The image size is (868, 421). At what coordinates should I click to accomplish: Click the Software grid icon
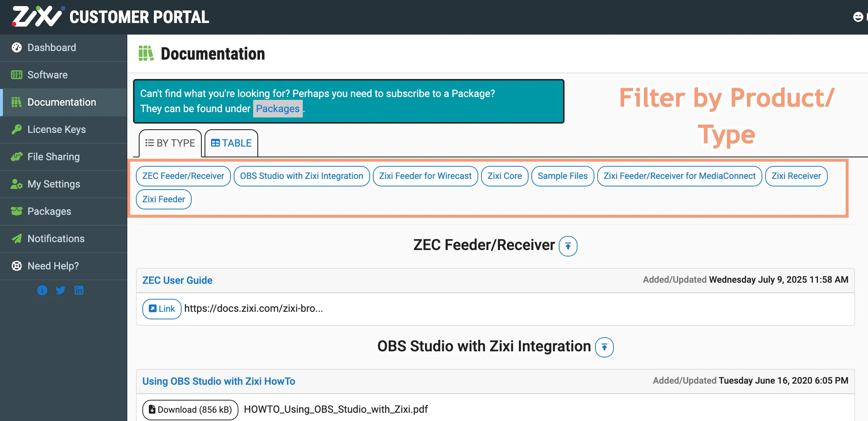point(17,75)
